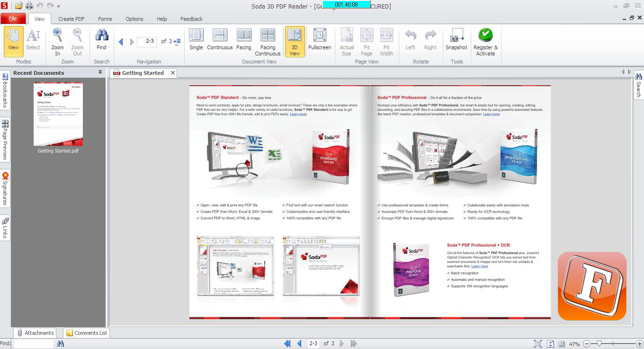Image resolution: width=644 pixels, height=349 pixels.
Task: Open the Bookmarks side panel
Action: click(5, 91)
